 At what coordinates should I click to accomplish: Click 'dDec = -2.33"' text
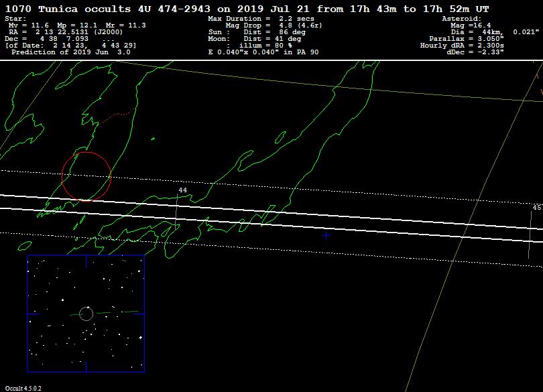click(x=475, y=52)
